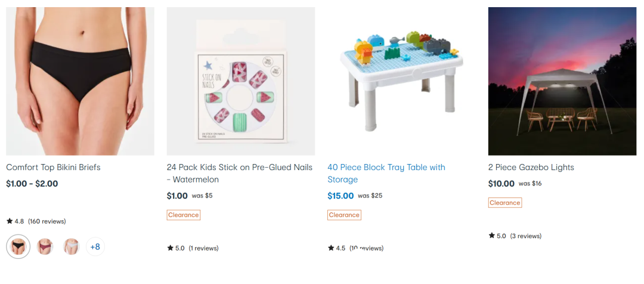Open the Gazebo Lights product image
This screenshot has width=644, height=284.
pos(562,81)
